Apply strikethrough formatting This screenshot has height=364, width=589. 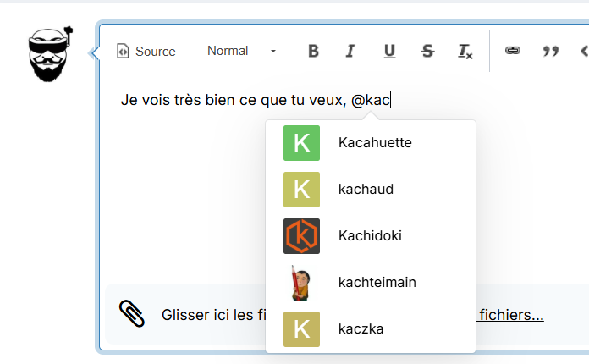coord(427,52)
